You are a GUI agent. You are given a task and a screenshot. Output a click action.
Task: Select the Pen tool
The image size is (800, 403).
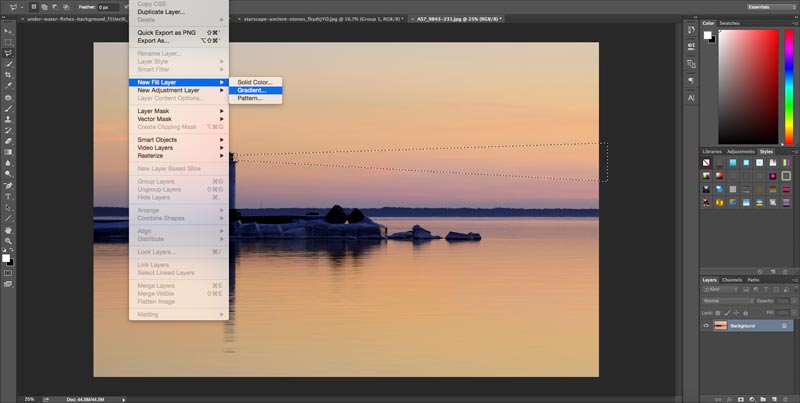pos(8,185)
